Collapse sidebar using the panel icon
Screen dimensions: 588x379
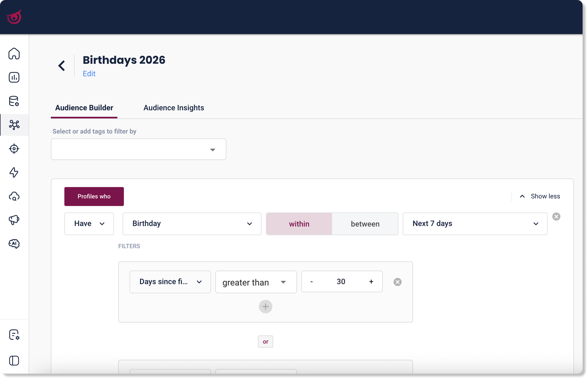click(14, 361)
